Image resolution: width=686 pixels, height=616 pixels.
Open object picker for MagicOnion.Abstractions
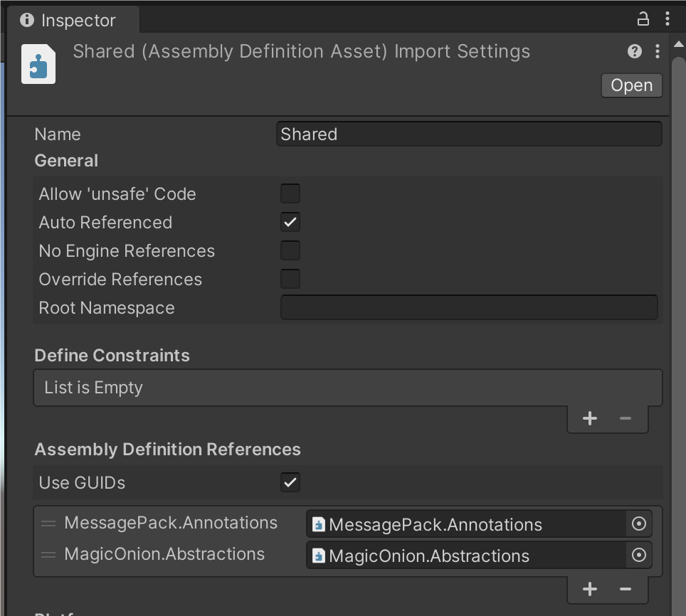638,555
